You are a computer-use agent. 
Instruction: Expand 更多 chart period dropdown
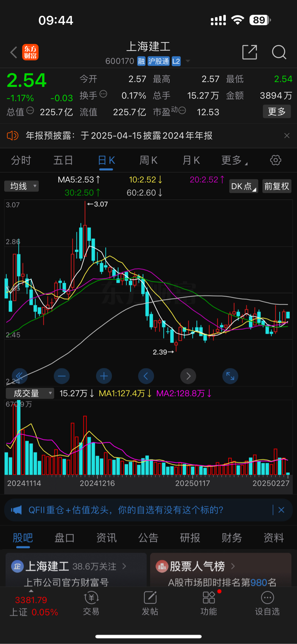coord(234,161)
